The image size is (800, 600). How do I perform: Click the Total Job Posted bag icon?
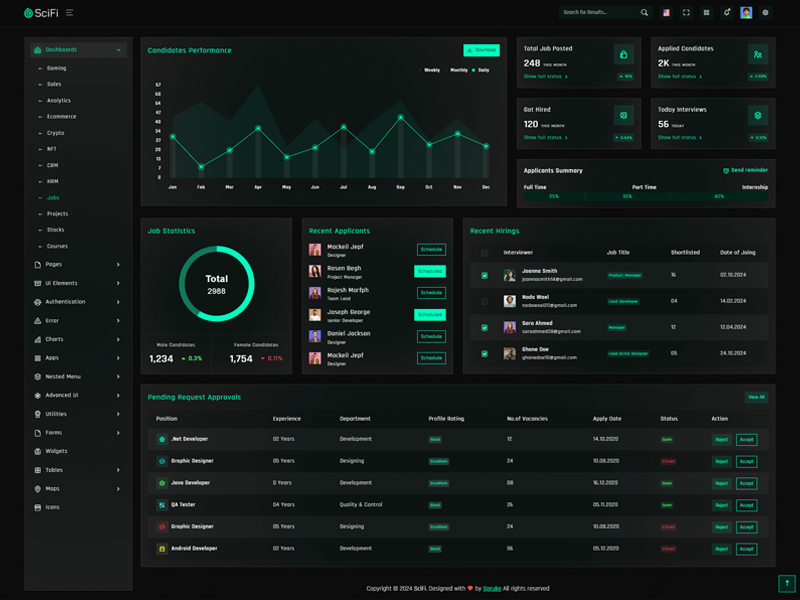[x=624, y=55]
